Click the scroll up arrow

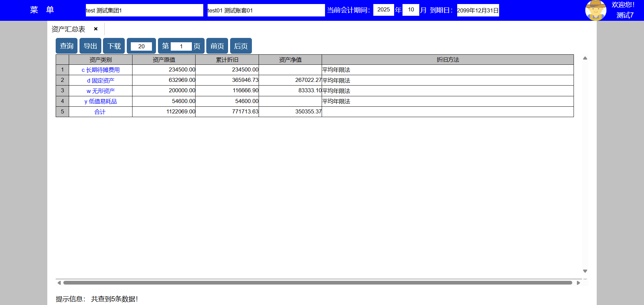pyautogui.click(x=585, y=58)
